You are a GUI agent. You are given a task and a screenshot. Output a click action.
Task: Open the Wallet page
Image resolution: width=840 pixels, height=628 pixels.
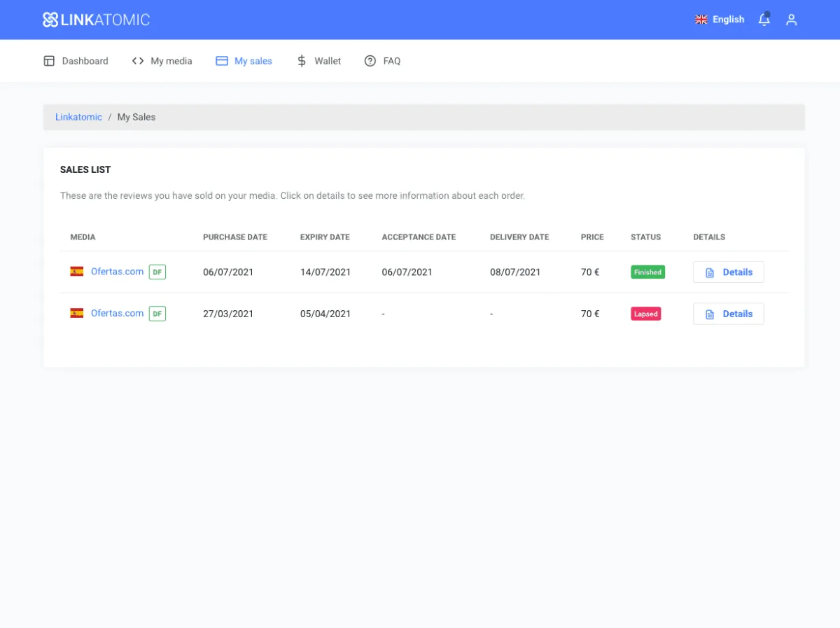click(x=319, y=61)
